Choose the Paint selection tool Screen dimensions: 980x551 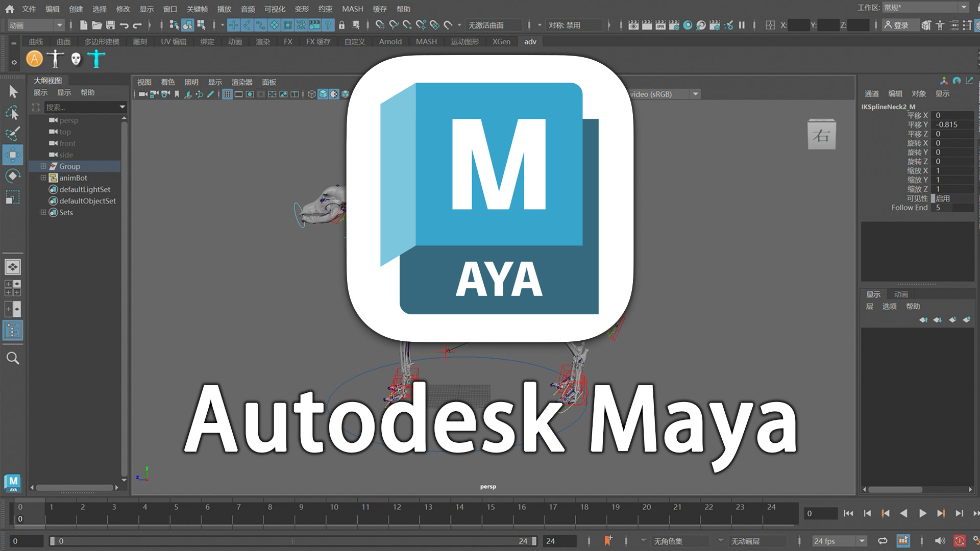point(13,134)
